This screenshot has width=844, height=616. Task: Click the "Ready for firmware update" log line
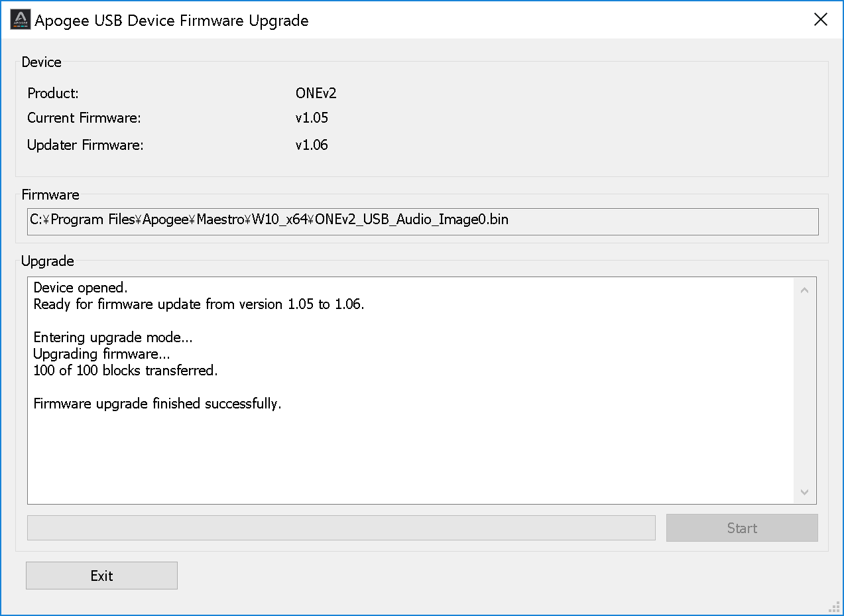tap(198, 304)
